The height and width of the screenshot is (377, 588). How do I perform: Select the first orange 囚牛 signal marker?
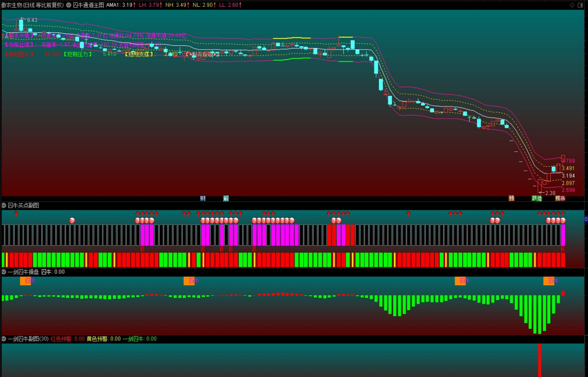pyautogui.click(x=26, y=281)
